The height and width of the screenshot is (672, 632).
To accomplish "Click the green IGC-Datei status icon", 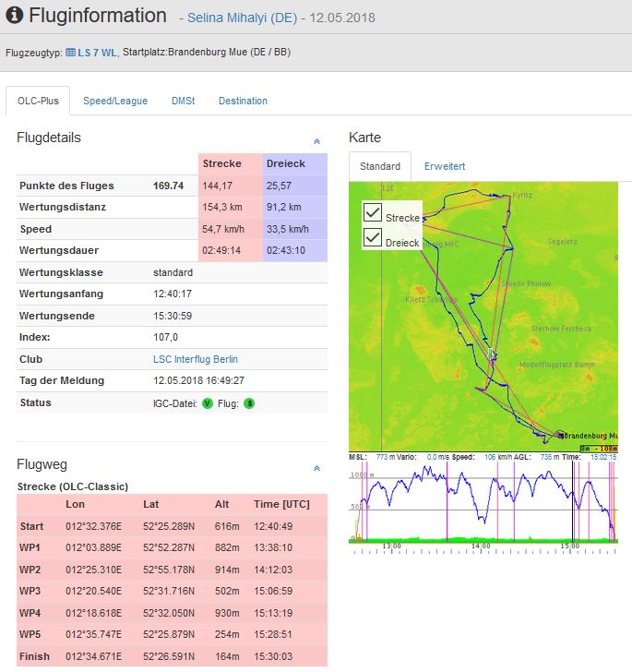I will pyautogui.click(x=207, y=403).
